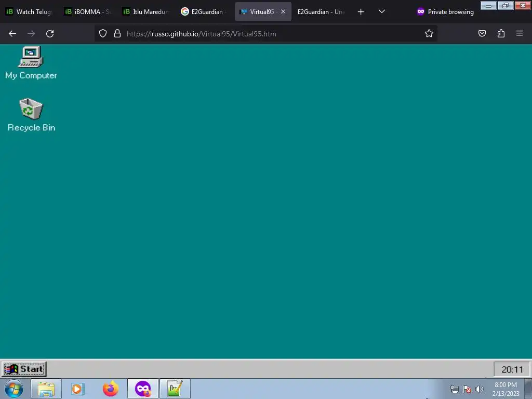Minimize the Firefox window
This screenshot has height=399, width=532.
coord(488,5)
